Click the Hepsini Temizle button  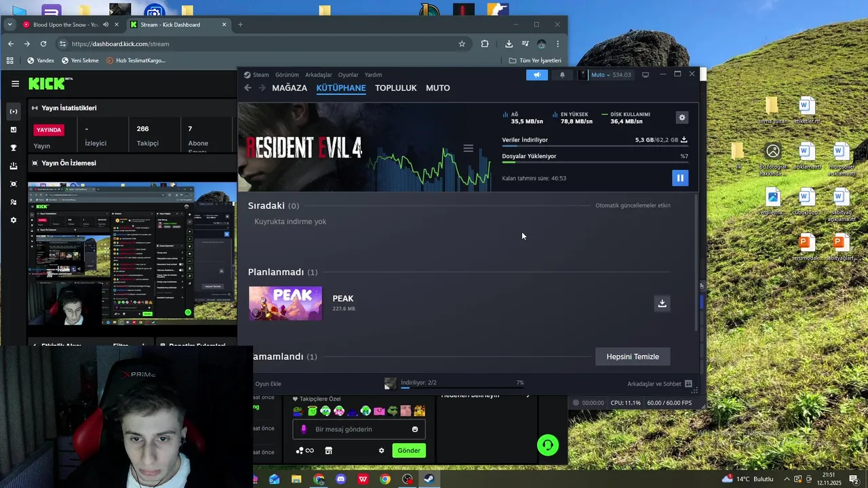(633, 357)
